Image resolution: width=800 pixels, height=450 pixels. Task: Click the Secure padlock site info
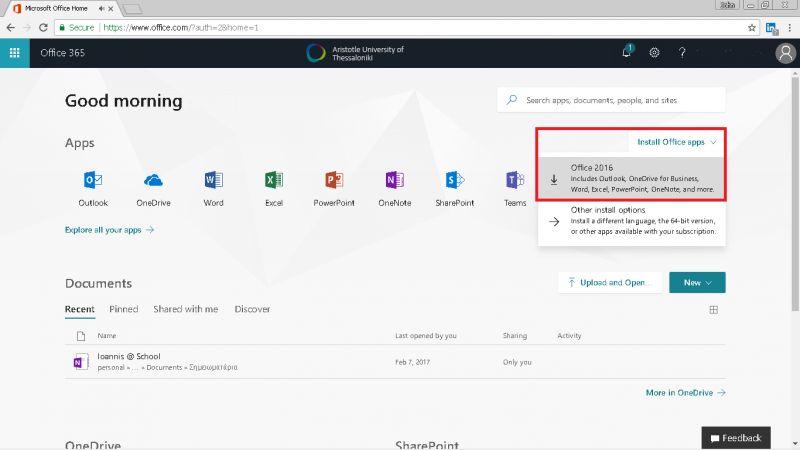(x=77, y=28)
